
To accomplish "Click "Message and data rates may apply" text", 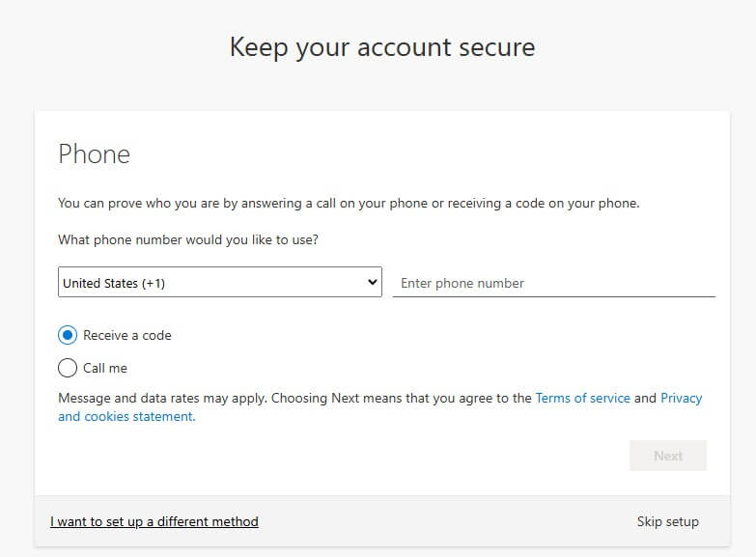I will click(x=163, y=398).
